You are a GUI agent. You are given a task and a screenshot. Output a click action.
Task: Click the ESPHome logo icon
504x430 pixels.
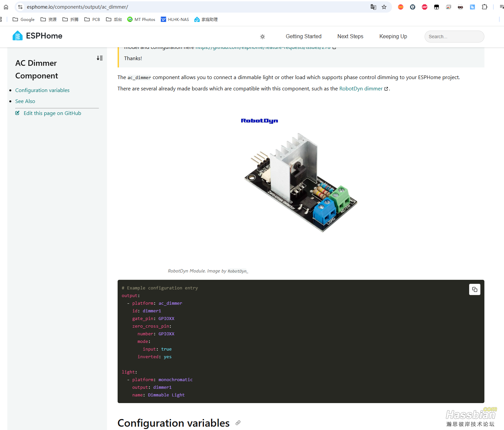[x=17, y=36]
